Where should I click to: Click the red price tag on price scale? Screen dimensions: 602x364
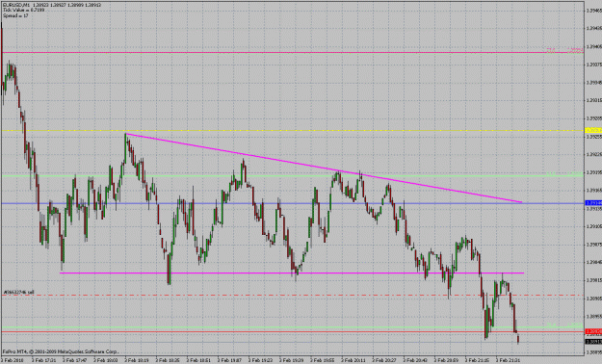point(593,331)
